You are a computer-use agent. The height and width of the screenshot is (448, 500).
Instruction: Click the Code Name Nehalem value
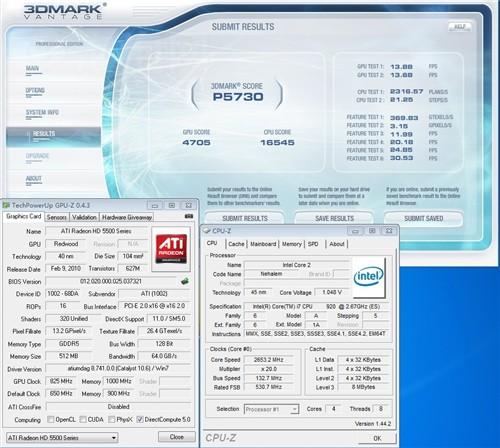click(x=271, y=274)
